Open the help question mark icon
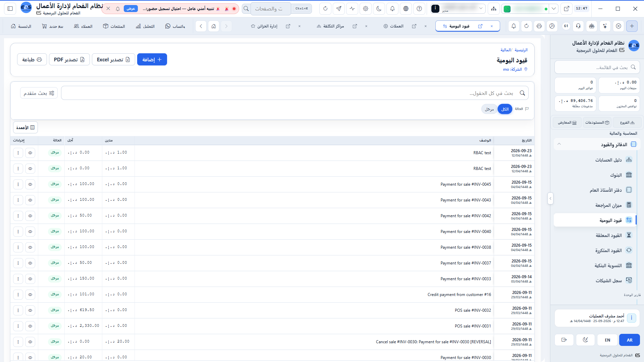 pos(419,9)
